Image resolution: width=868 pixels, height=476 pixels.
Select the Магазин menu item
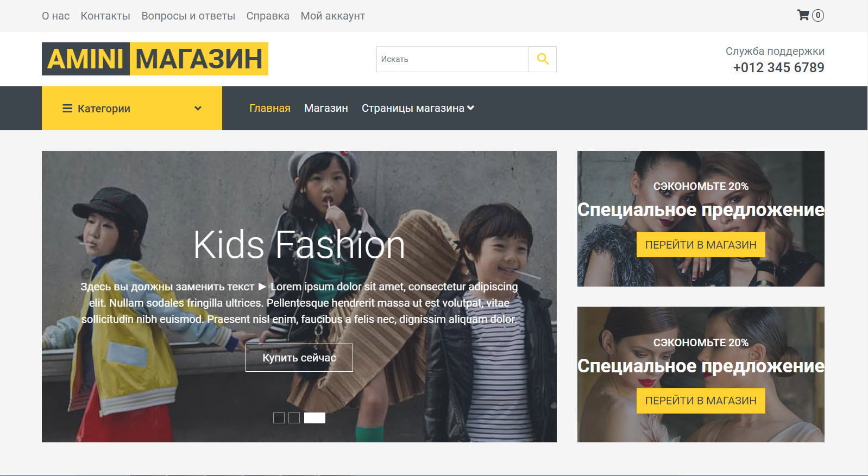coord(326,108)
